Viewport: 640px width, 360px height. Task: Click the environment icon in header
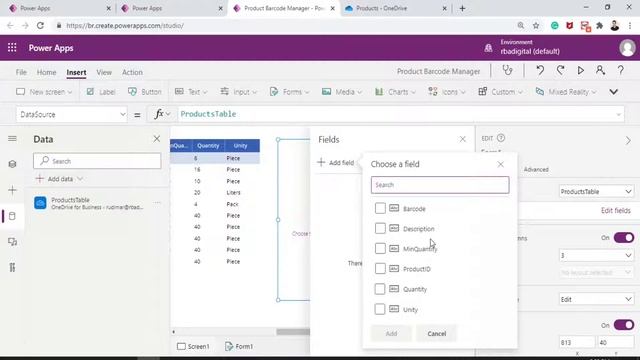click(488, 48)
